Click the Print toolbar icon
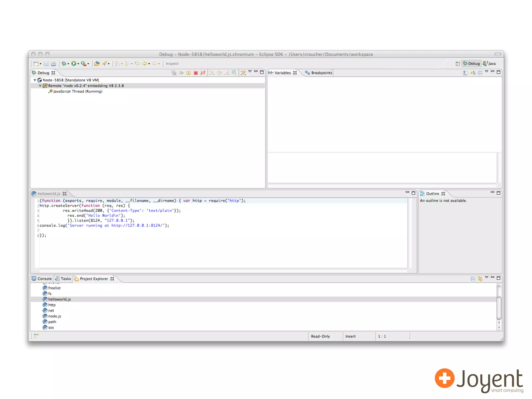 pyautogui.click(x=53, y=64)
